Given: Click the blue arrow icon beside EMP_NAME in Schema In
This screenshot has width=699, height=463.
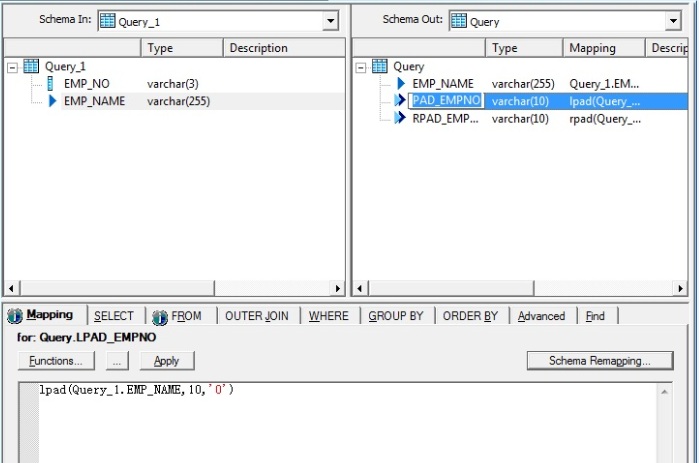Looking at the screenshot, I should point(52,101).
